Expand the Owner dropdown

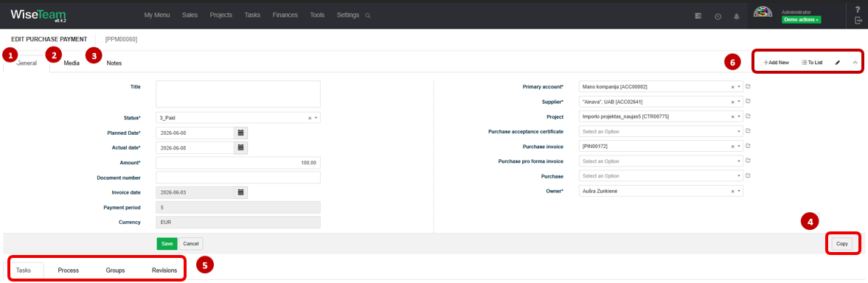[x=738, y=192]
